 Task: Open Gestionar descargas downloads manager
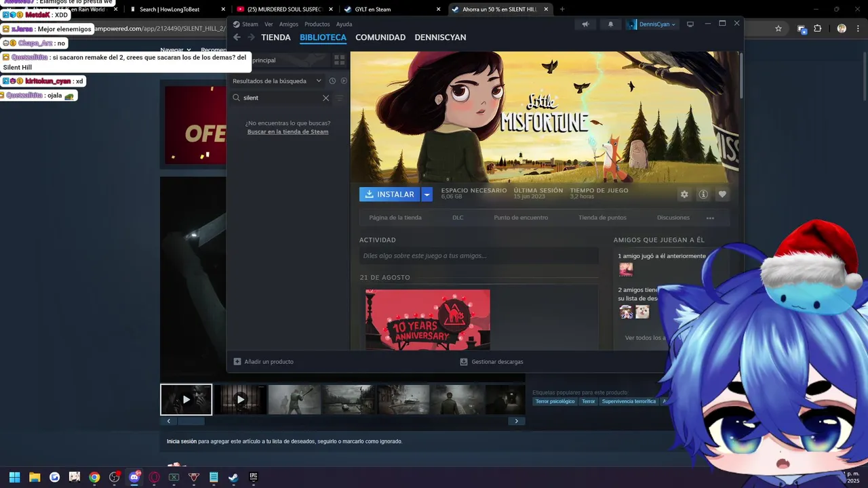[492, 362]
